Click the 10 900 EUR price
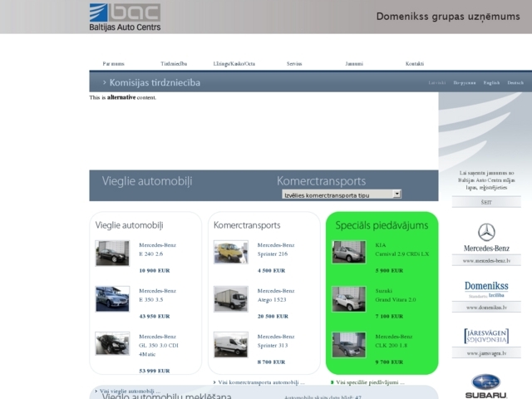 (x=155, y=271)
